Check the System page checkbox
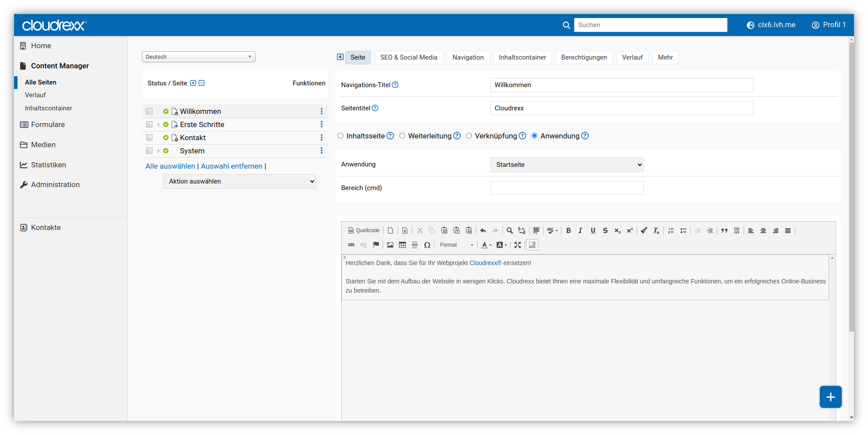 [149, 151]
